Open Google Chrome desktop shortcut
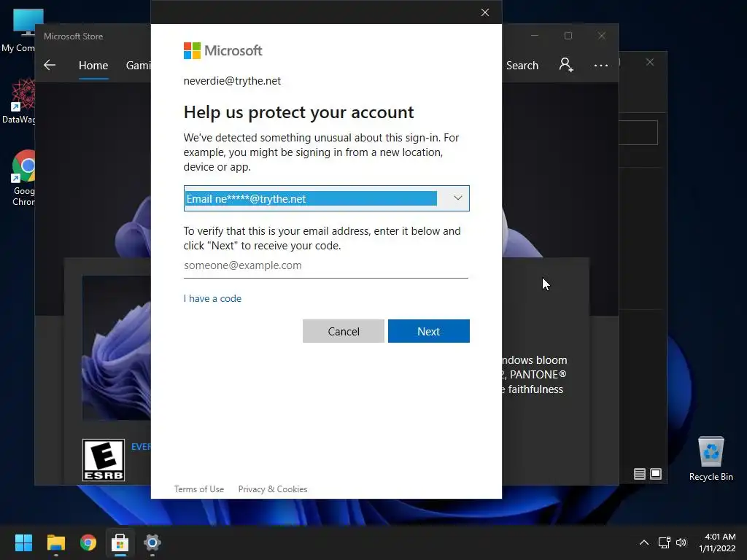 coord(23,178)
